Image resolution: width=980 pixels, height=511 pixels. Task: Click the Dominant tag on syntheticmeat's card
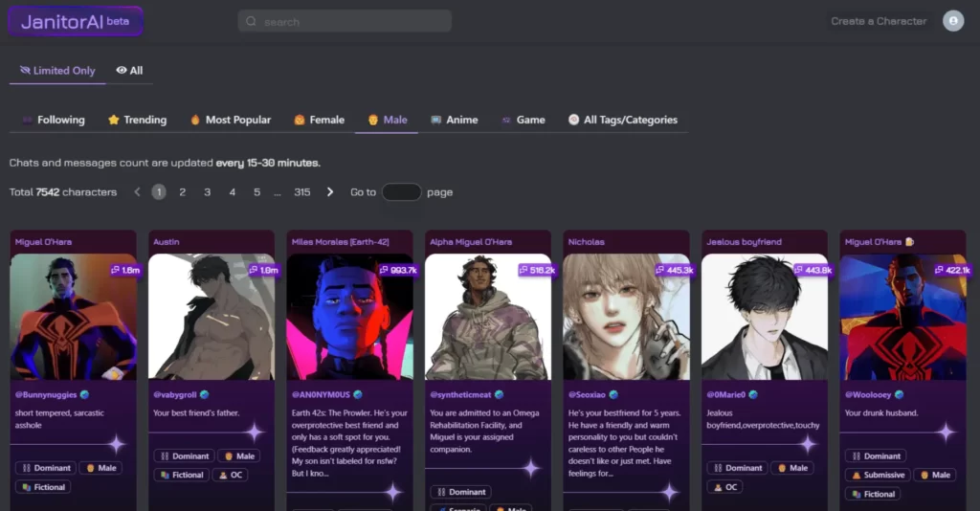coord(461,492)
